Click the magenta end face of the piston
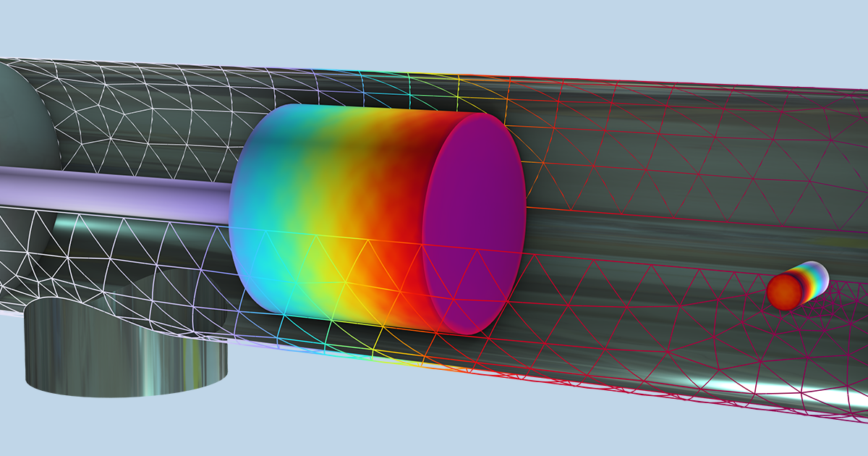The width and height of the screenshot is (868, 456). (x=475, y=223)
